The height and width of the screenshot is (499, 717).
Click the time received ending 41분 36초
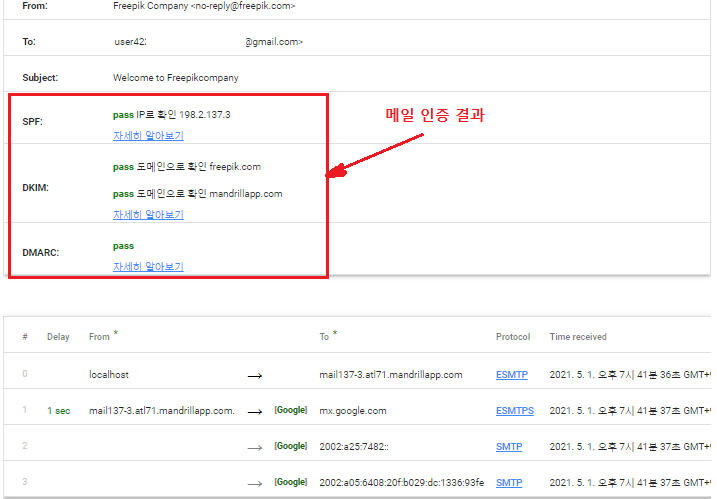tap(630, 375)
